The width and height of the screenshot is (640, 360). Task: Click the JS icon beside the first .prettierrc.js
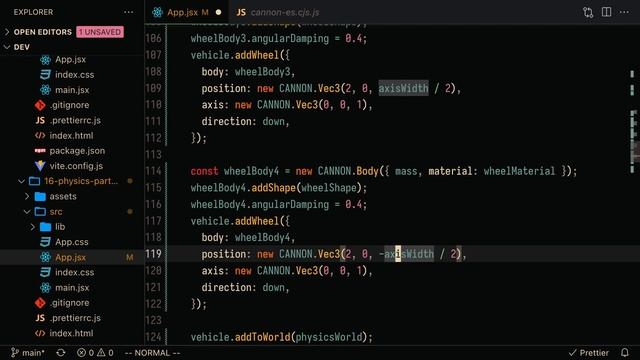[40, 120]
